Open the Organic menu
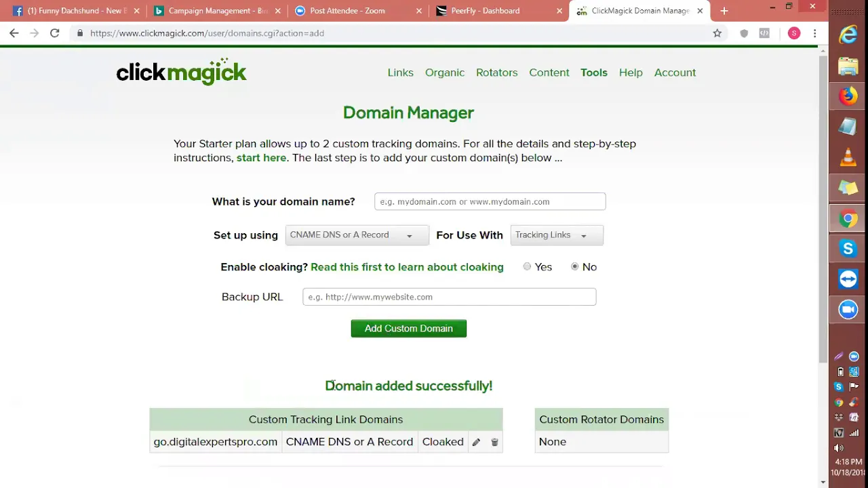This screenshot has width=868, height=488. pos(445,73)
